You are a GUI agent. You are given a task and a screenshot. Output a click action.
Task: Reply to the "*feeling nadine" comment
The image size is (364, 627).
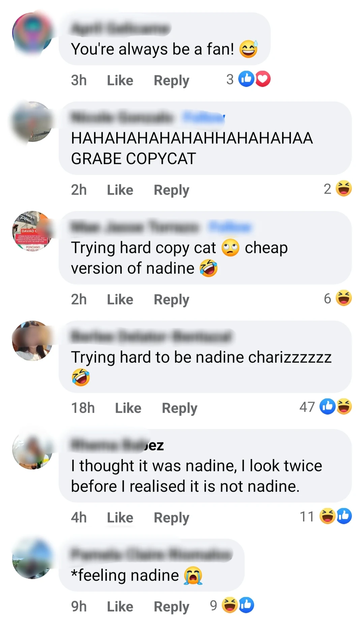[x=172, y=607]
